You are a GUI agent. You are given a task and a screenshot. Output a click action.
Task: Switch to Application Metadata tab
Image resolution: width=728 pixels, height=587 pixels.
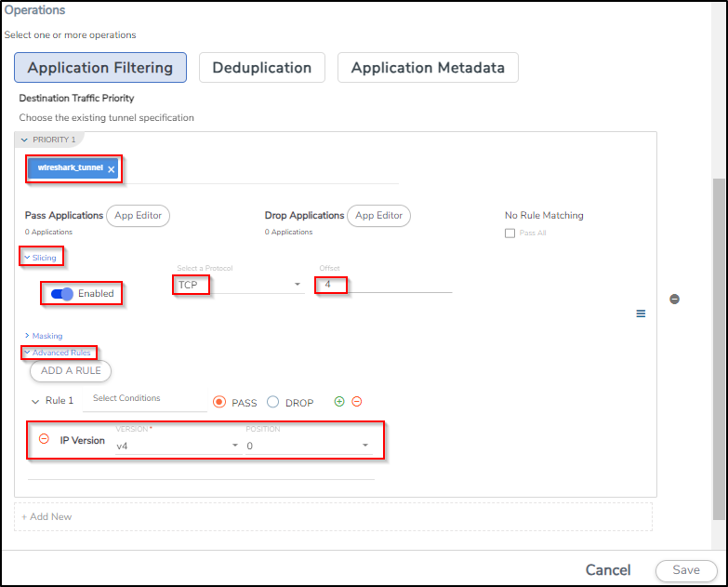(x=428, y=68)
